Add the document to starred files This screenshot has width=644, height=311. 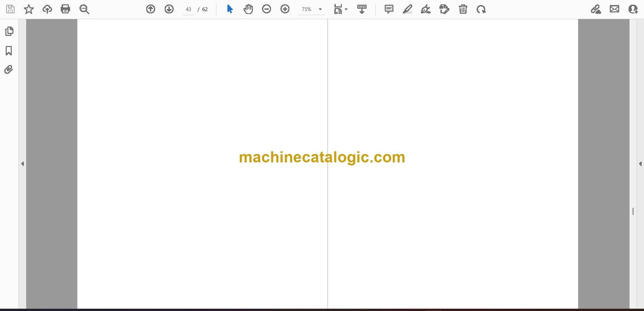pyautogui.click(x=29, y=9)
